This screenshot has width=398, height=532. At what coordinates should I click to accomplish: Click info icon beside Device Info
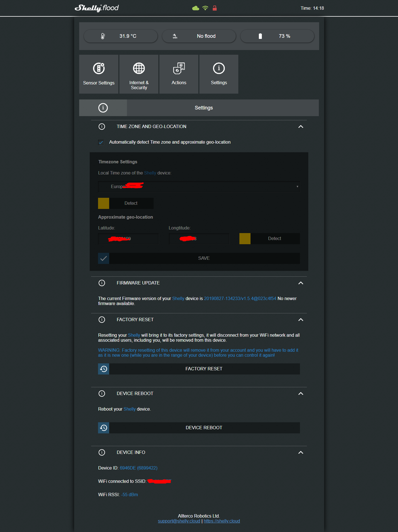[102, 453]
